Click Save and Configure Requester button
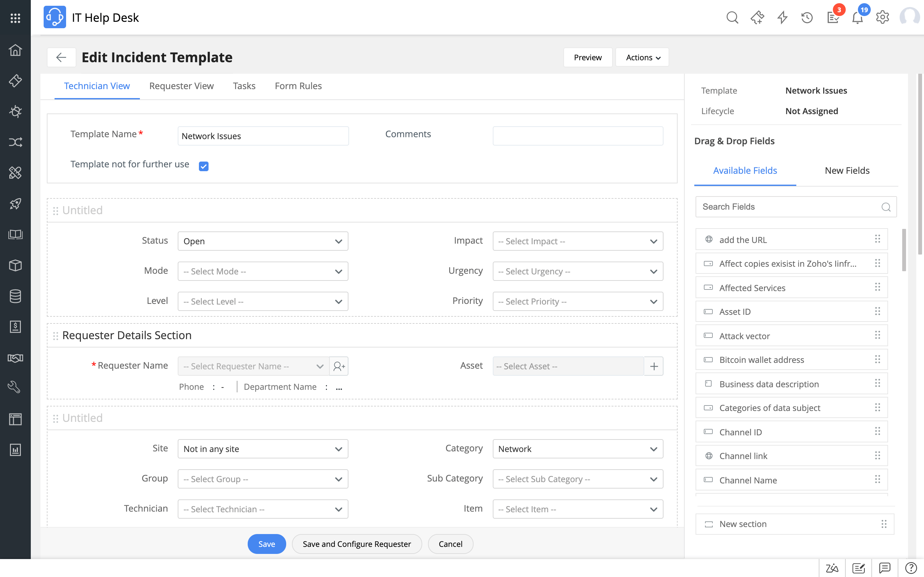The image size is (924, 577). point(357,544)
